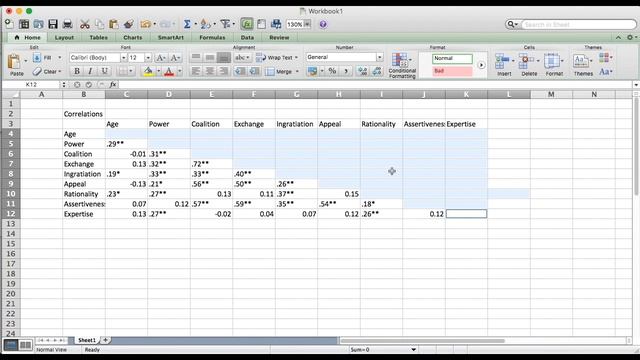The height and width of the screenshot is (360, 640).
Task: Increase font size with the larger A icon
Action: click(x=161, y=58)
